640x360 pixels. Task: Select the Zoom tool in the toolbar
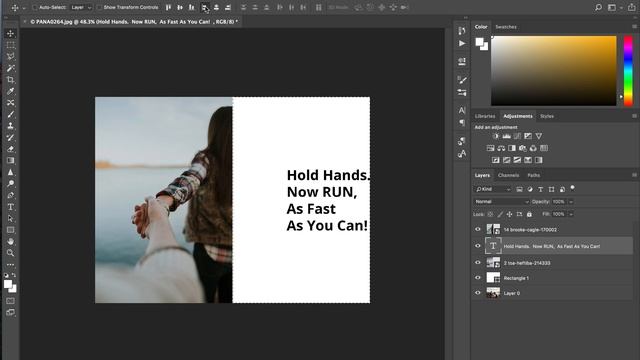11,253
